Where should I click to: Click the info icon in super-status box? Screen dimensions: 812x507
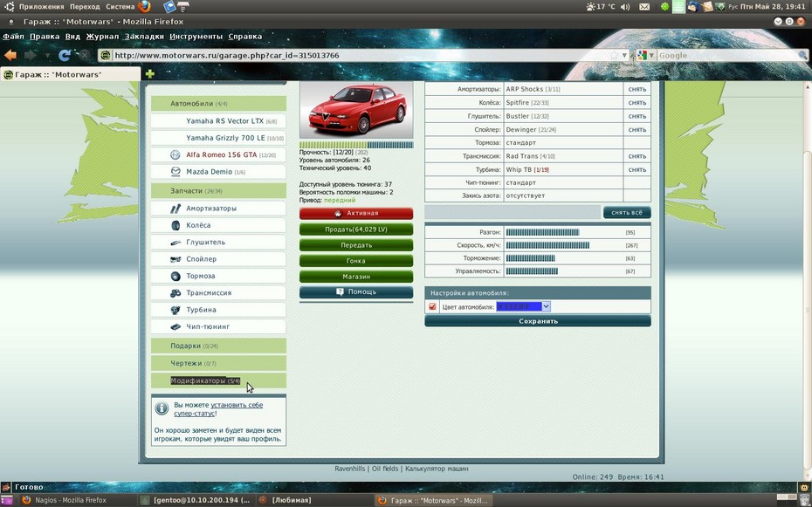point(162,408)
